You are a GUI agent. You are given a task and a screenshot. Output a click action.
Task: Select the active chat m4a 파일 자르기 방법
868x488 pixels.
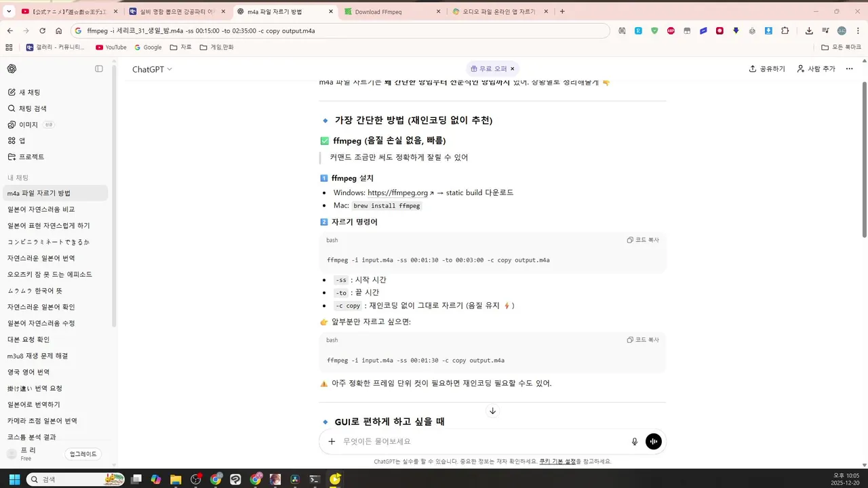56,193
